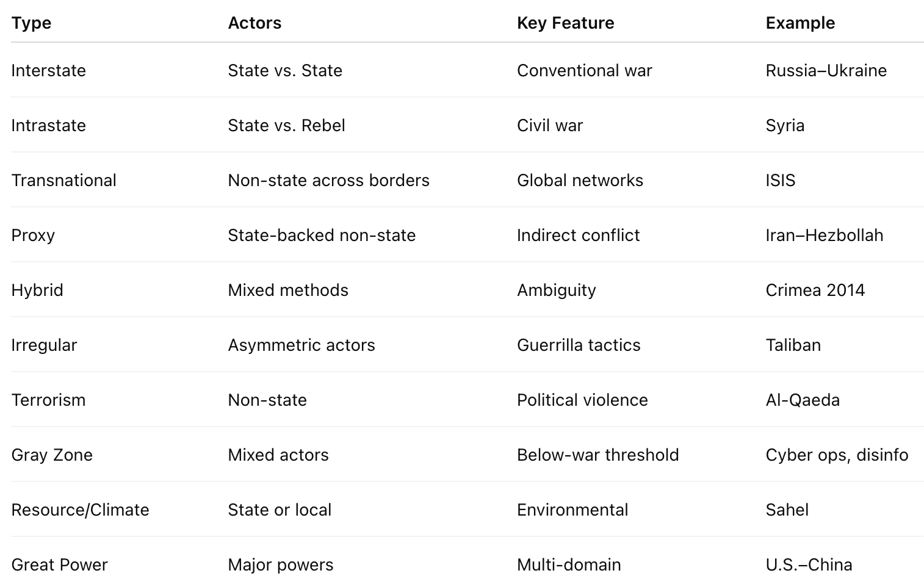Click the Crimea 2014 cell
The height and width of the screenshot is (587, 924).
815,290
